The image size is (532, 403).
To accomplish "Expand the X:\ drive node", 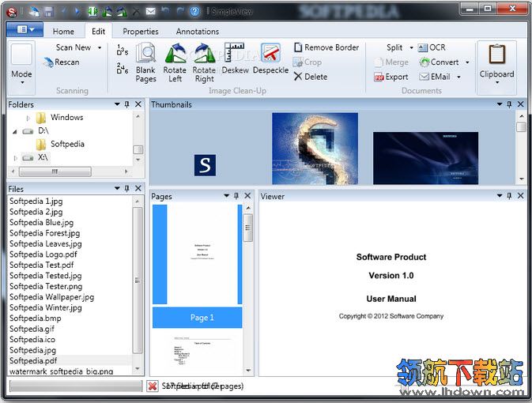I will (x=15, y=158).
